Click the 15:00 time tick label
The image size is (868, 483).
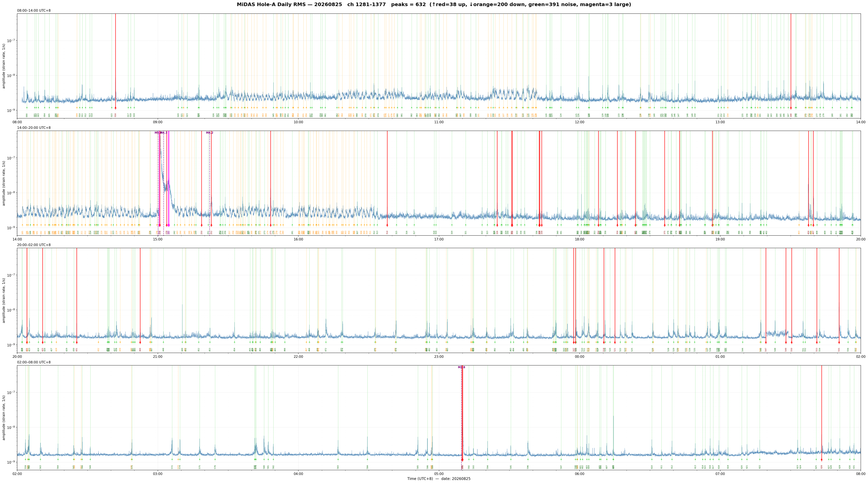coord(158,239)
